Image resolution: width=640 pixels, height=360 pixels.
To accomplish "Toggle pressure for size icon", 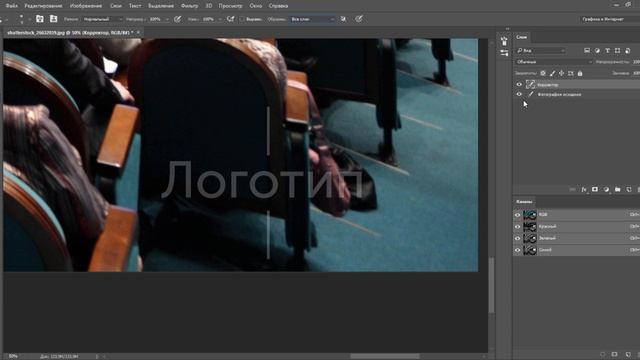I will click(359, 19).
